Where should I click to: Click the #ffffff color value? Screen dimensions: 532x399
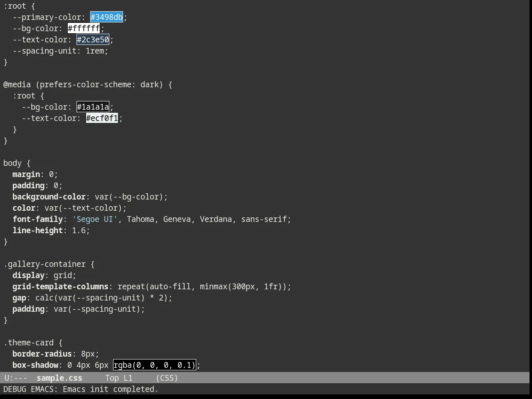coord(84,28)
